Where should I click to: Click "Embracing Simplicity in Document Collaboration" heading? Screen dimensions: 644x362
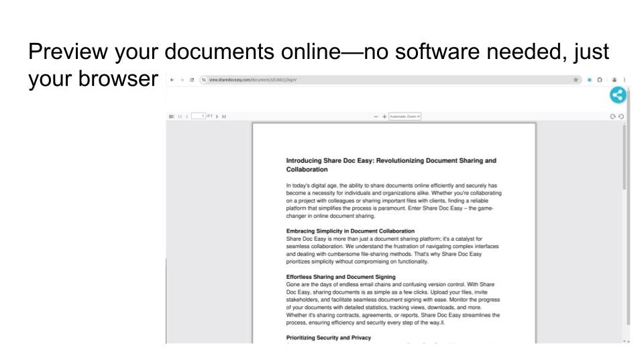point(350,231)
